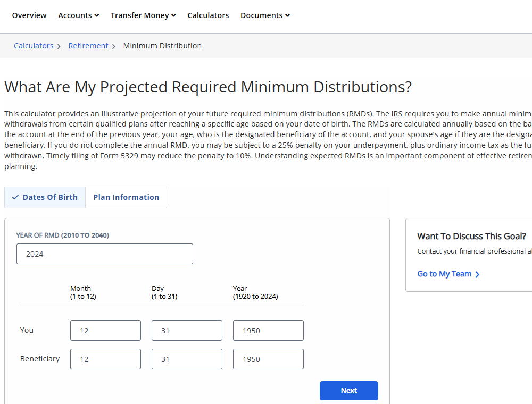This screenshot has width=532, height=404.
Task: Click the Retirement breadcrumb link
Action: (88, 46)
